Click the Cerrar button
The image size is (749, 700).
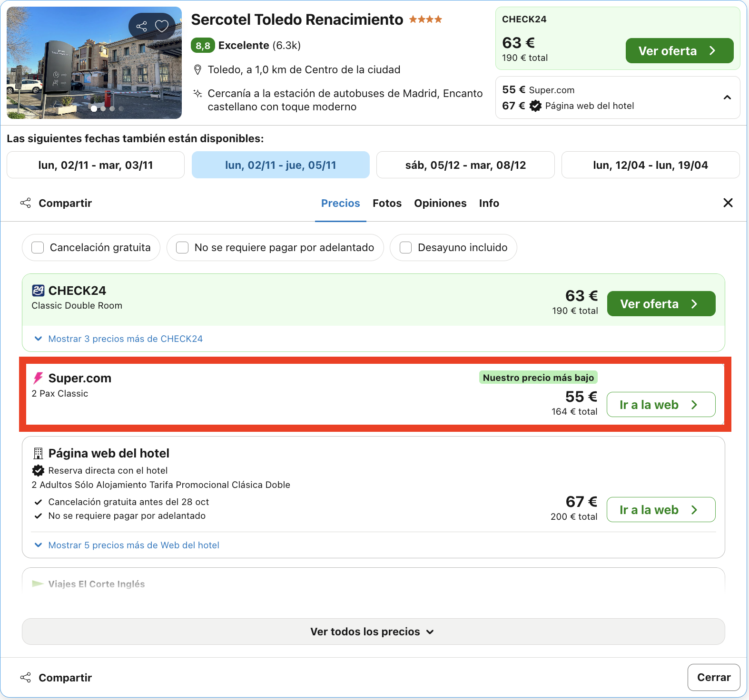pos(714,678)
